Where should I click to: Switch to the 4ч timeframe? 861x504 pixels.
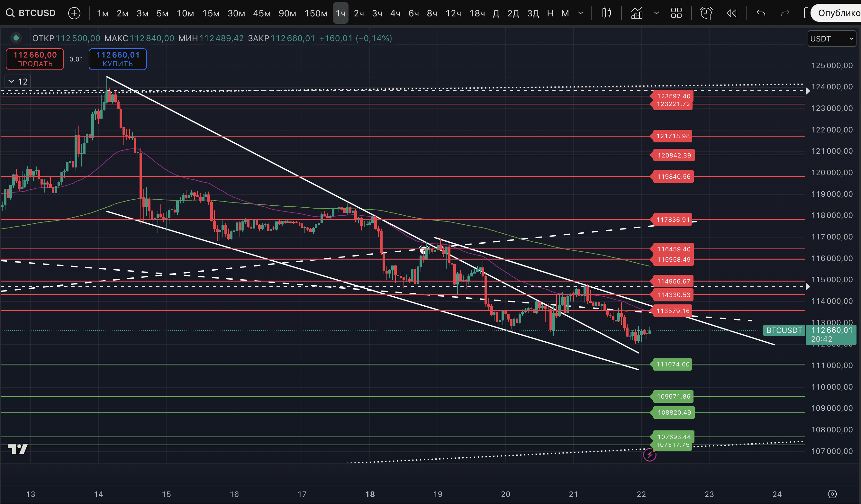(x=395, y=13)
